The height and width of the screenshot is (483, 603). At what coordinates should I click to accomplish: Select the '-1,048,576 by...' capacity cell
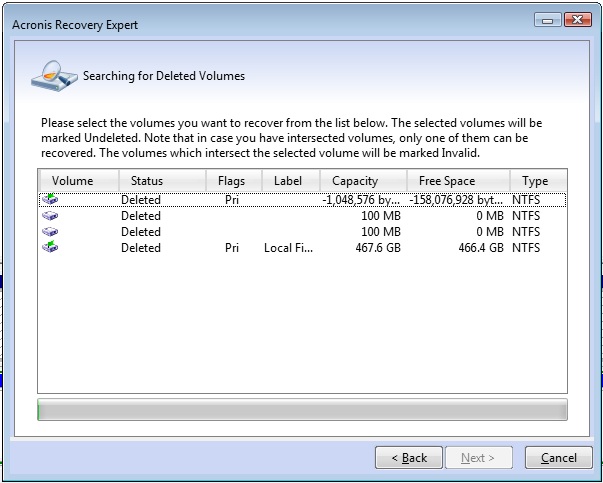(x=361, y=200)
